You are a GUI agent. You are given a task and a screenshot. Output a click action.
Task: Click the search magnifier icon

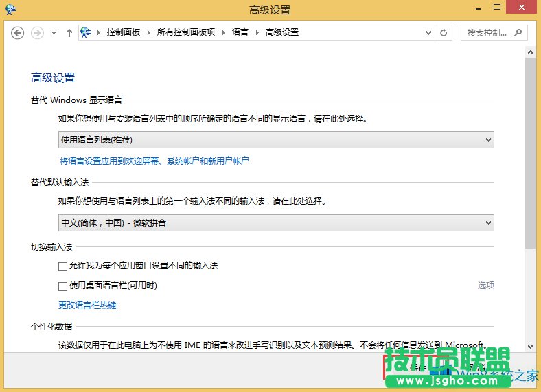tap(517, 32)
